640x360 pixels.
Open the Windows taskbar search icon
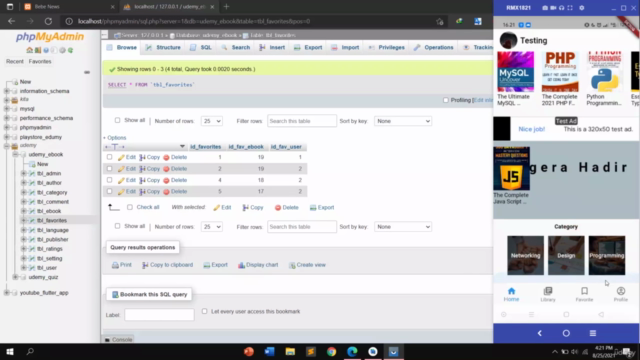(30, 351)
